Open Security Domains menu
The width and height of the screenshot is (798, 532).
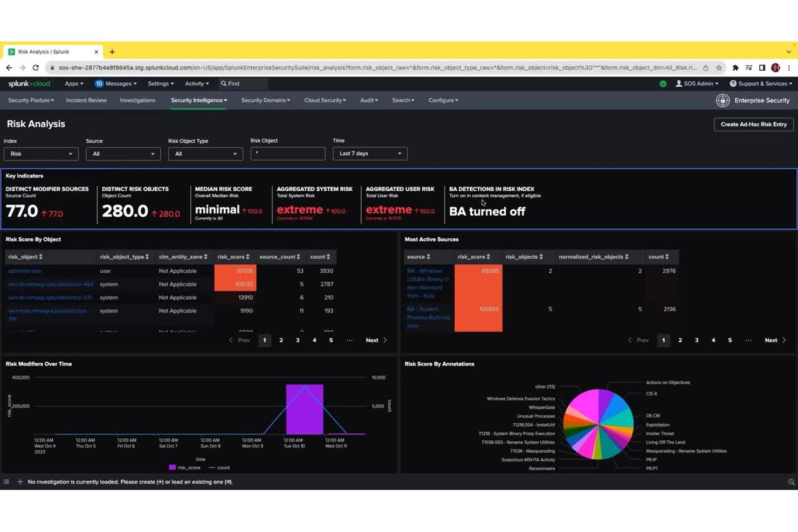pos(265,100)
